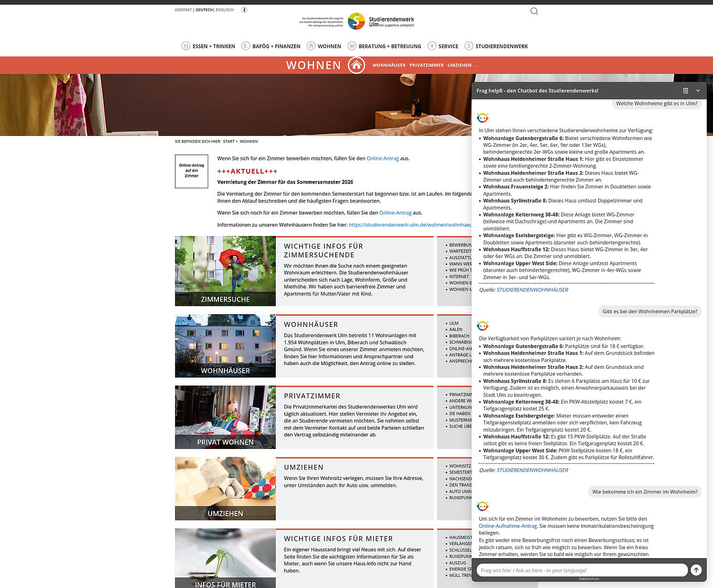
Task: Follow first Online-Antrag link above AKTUELL
Action: [383, 158]
